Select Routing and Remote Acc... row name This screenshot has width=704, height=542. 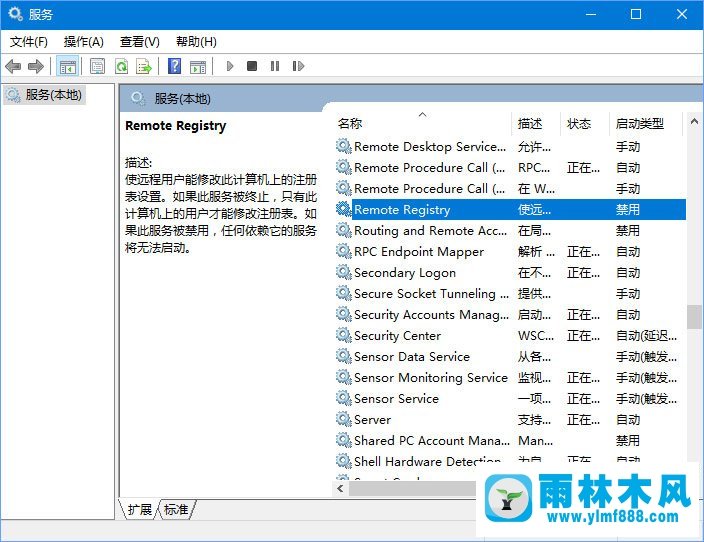coord(431,230)
